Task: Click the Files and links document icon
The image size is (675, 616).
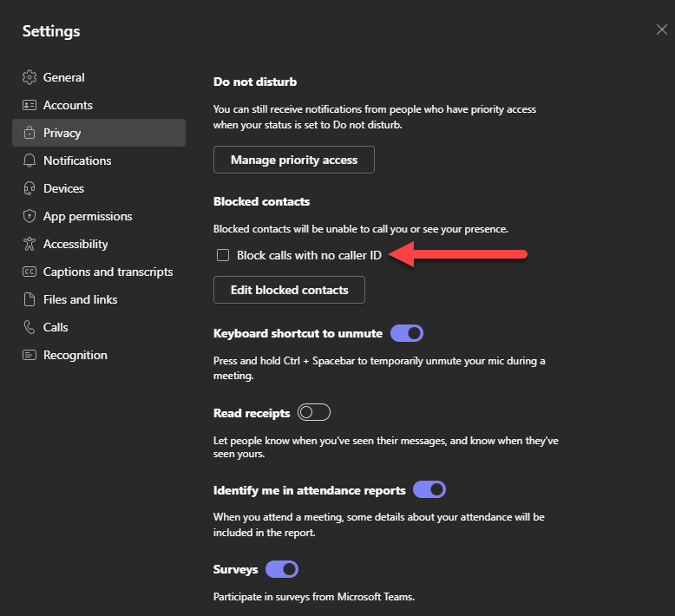Action: tap(29, 299)
